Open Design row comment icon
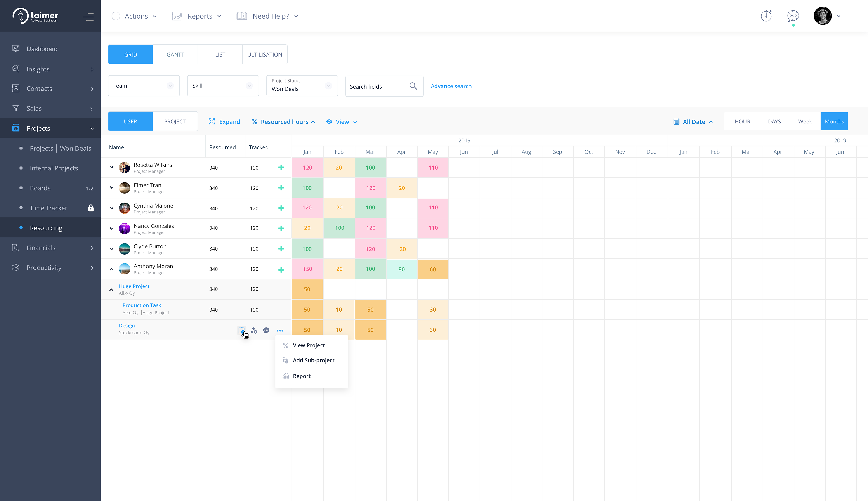The height and width of the screenshot is (501, 868). point(266,330)
